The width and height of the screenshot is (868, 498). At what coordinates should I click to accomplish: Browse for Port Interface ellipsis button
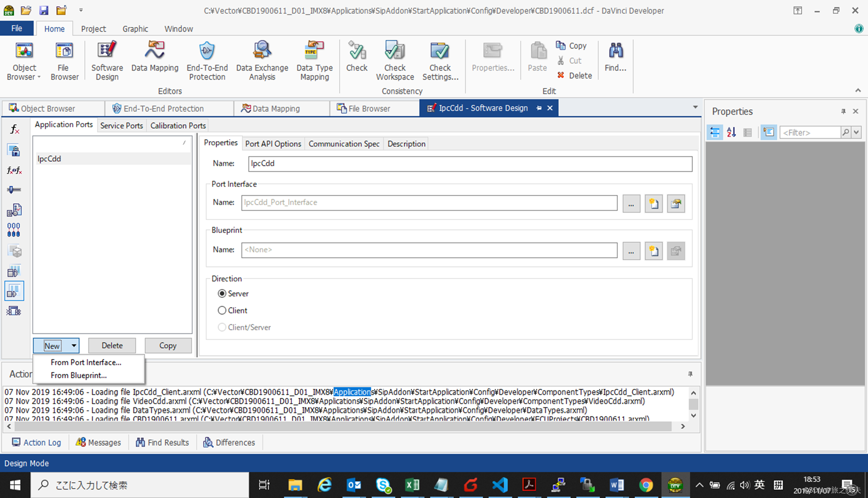tap(631, 204)
